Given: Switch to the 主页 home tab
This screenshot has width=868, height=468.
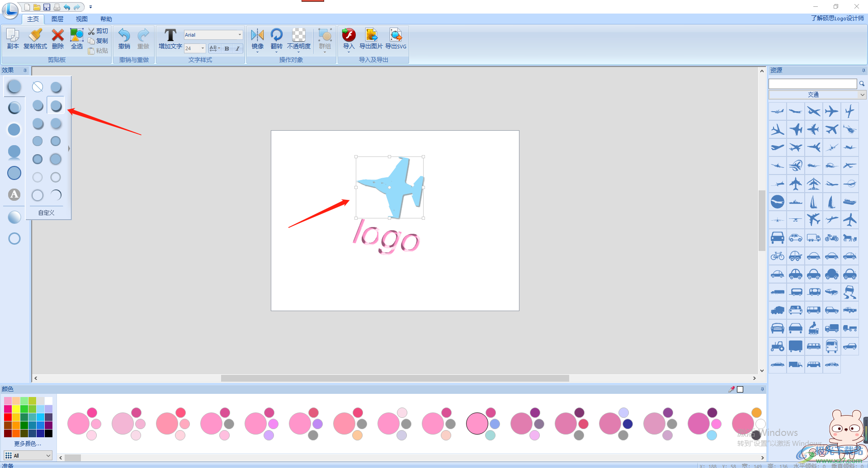Looking at the screenshot, I should [33, 19].
